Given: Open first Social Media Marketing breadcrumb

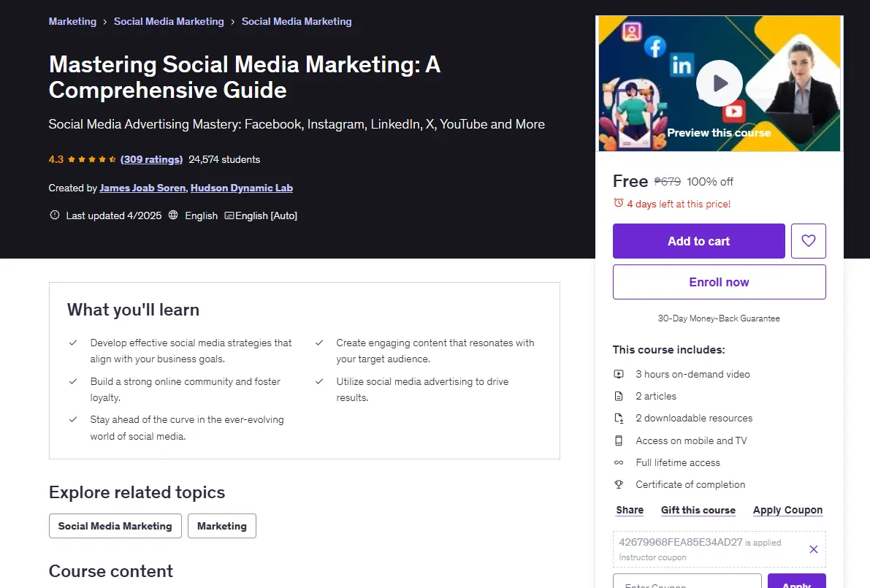Looking at the screenshot, I should pyautogui.click(x=169, y=21).
